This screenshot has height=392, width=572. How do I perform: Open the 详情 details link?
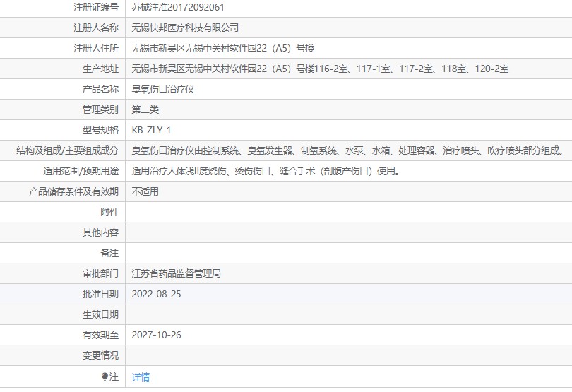point(141,377)
